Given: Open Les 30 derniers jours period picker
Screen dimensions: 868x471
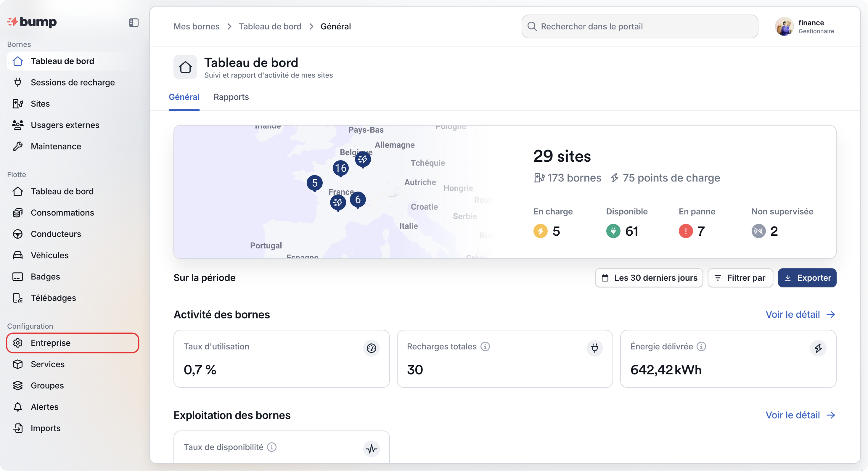Looking at the screenshot, I should coord(649,278).
